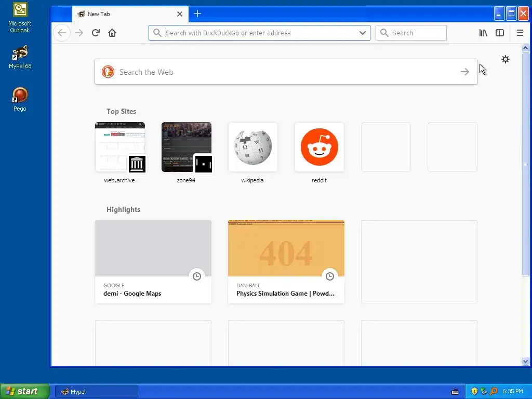
Task: Open a new tab with plus button
Action: (197, 14)
